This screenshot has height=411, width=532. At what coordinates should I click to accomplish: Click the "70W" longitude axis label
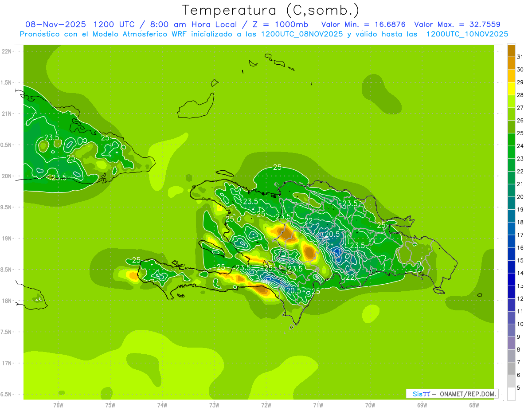click(x=370, y=405)
